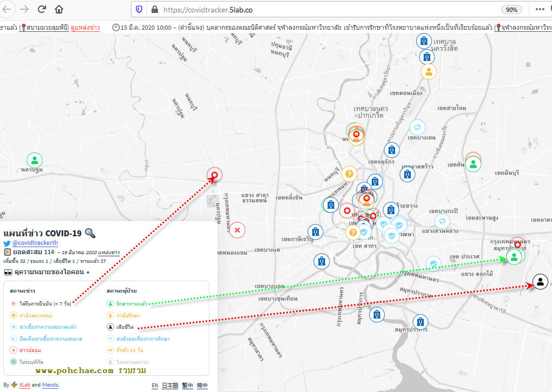Select yellow under-treatment person marker near รังสิต
Viewport: 552px width, 392px height.
coord(429,72)
